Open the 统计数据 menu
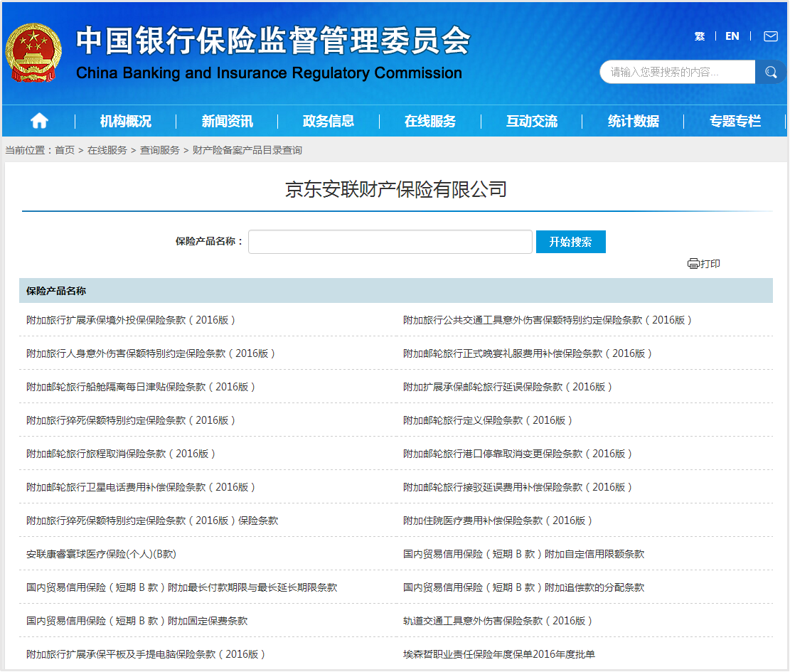Screen dimensions: 790x672 (x=634, y=121)
